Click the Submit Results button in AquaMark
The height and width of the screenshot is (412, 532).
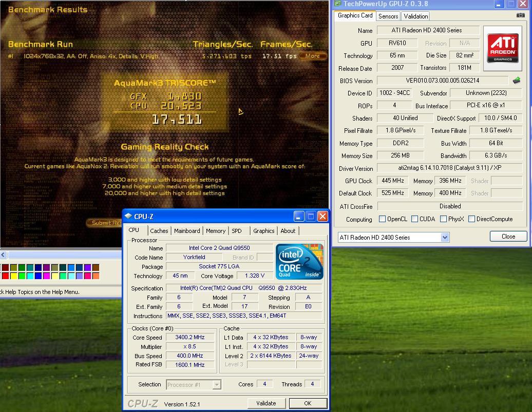[105, 223]
